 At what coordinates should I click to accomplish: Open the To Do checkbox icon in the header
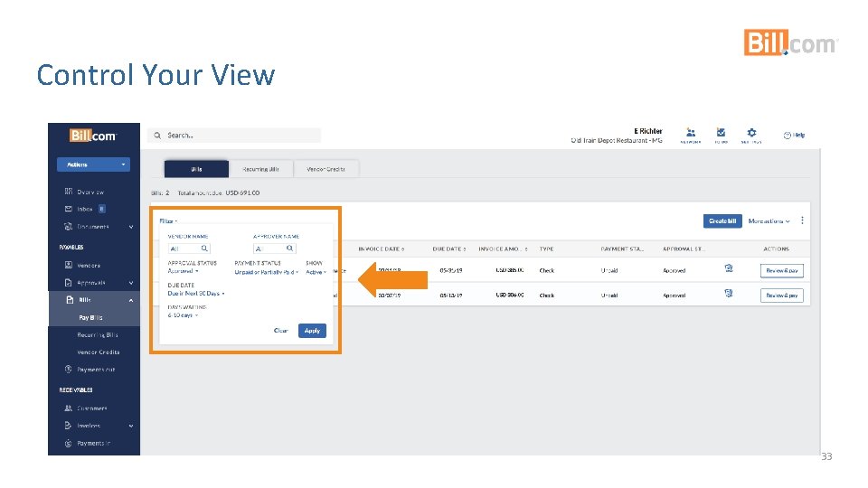(721, 133)
